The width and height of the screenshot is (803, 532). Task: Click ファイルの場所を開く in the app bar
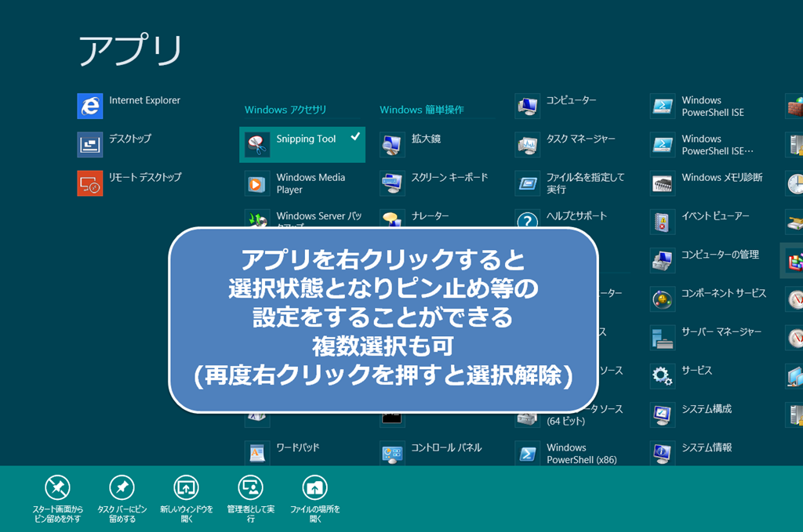tap(315, 499)
